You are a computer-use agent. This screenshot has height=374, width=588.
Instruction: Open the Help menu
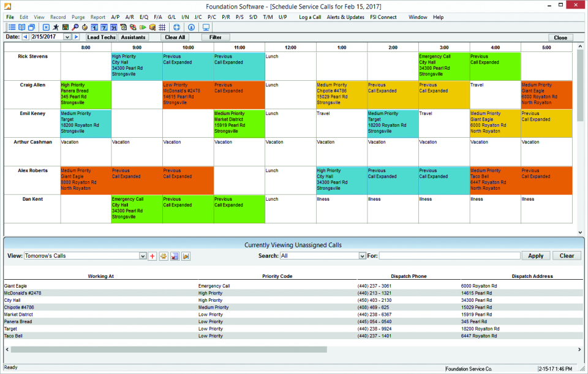439,17
